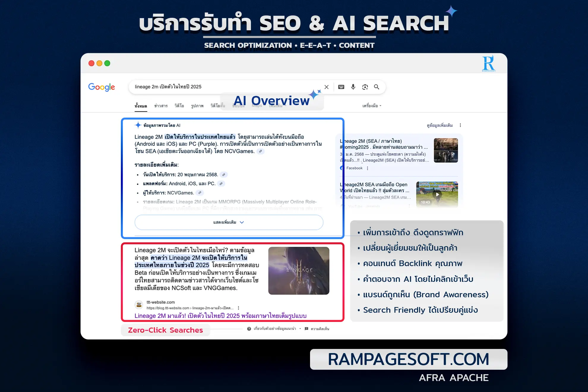Click the red close window button
Viewport: 588px width, 392px height.
point(91,63)
